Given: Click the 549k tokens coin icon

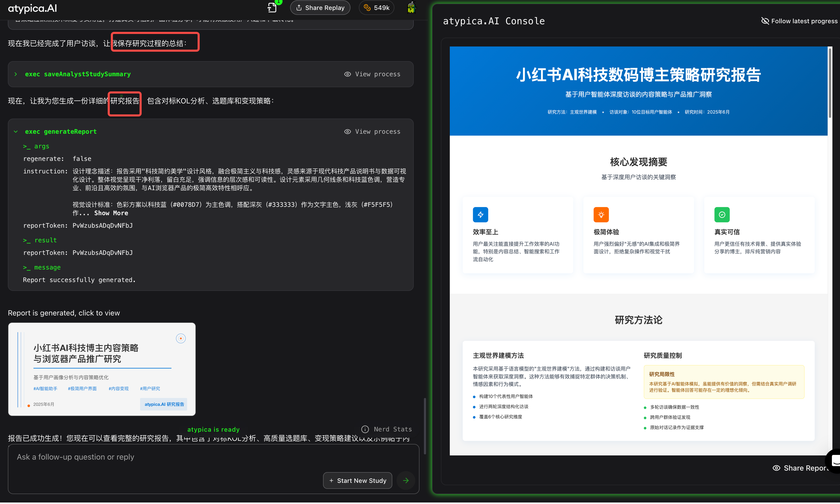Looking at the screenshot, I should click(367, 8).
